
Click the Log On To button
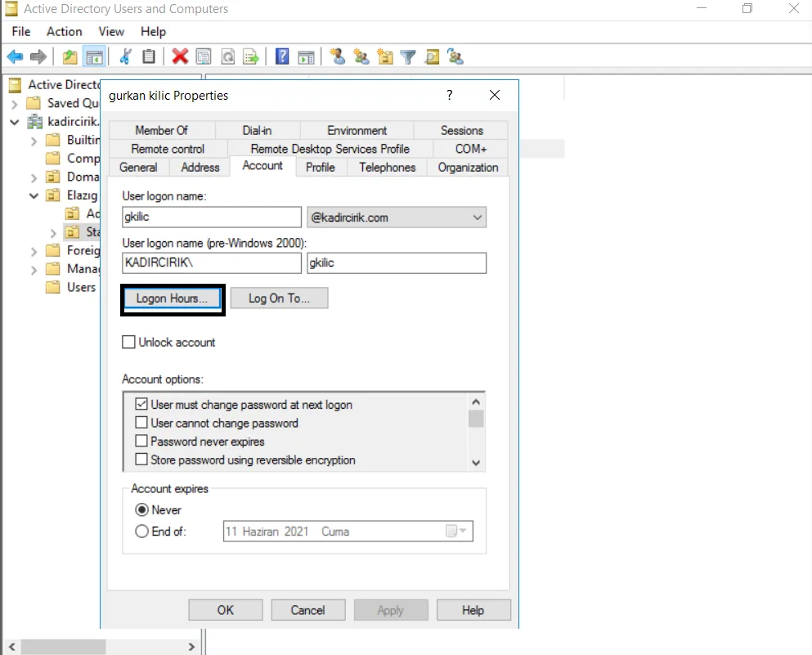click(x=279, y=298)
